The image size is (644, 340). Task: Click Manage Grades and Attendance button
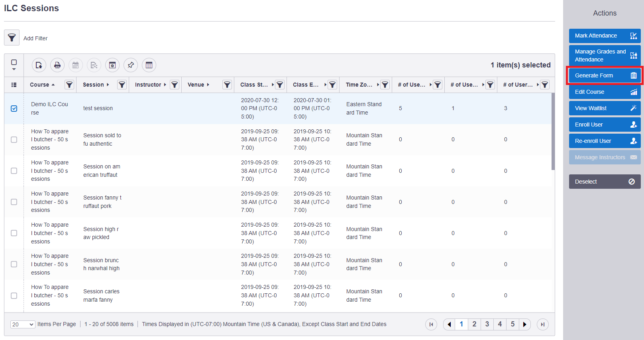pos(605,55)
